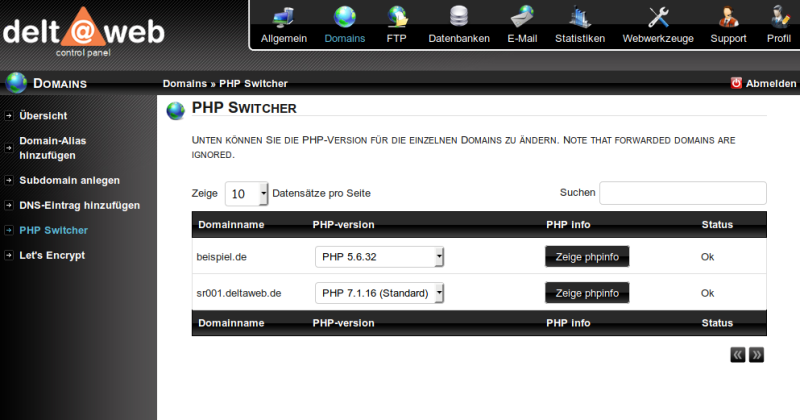Click the arrow icon next to Übersicht
This screenshot has height=420, width=800.
[x=9, y=116]
